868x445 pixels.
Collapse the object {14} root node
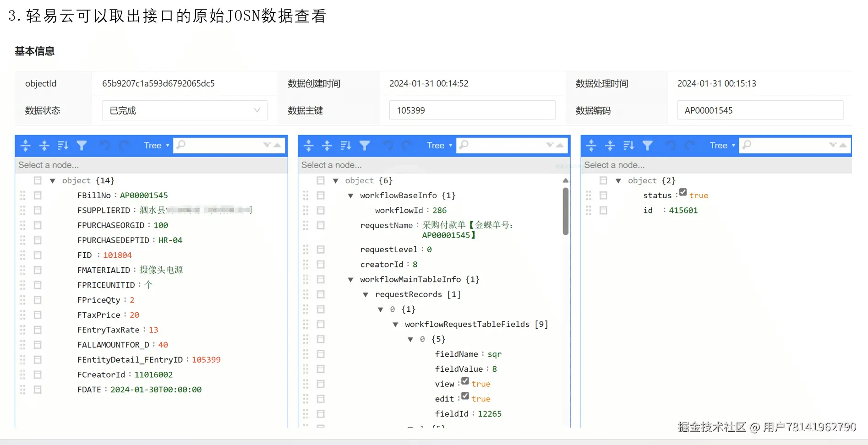[53, 181]
